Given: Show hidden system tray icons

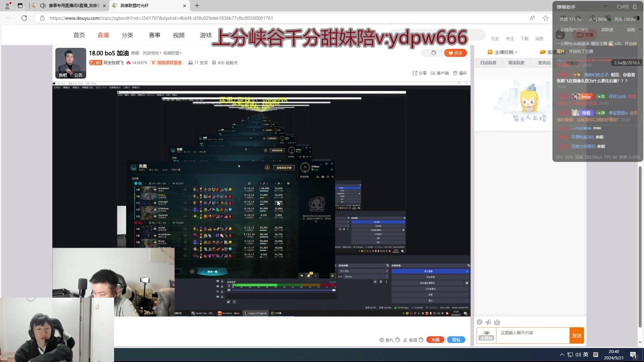Looking at the screenshot, I should click(562, 355).
